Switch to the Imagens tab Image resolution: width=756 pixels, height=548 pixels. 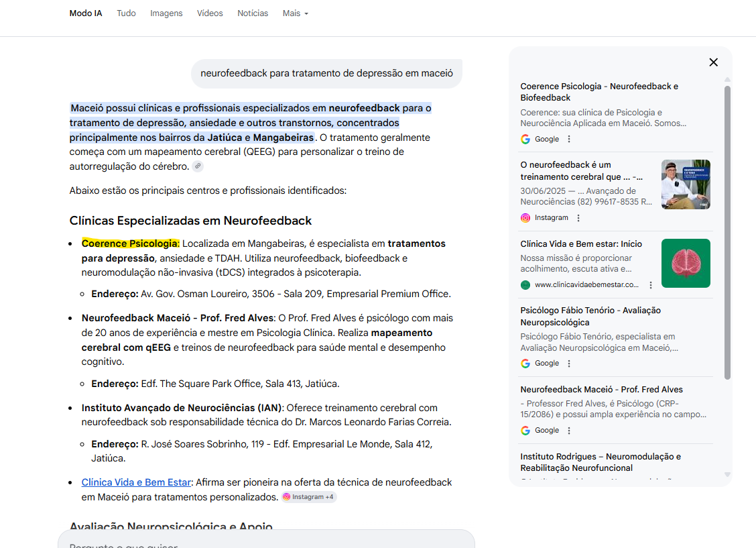[x=166, y=13]
